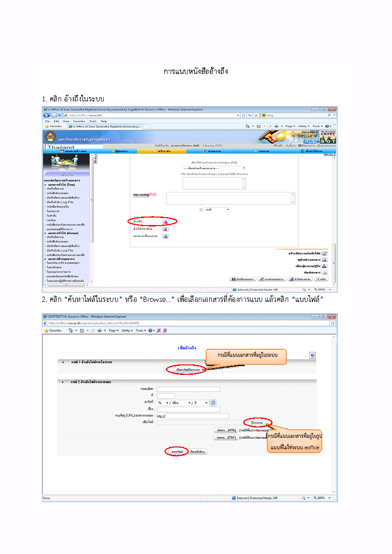Open the Help menu in the menu bar

pyautogui.click(x=103, y=121)
